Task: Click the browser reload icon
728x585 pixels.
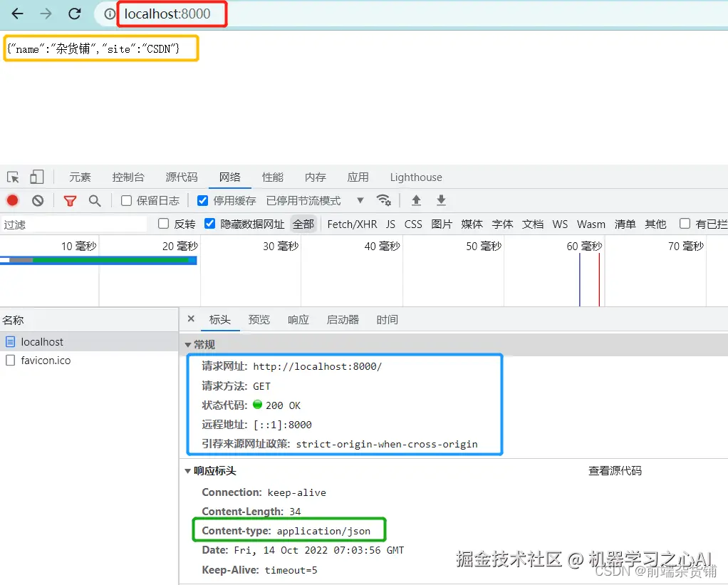Action: (x=74, y=14)
